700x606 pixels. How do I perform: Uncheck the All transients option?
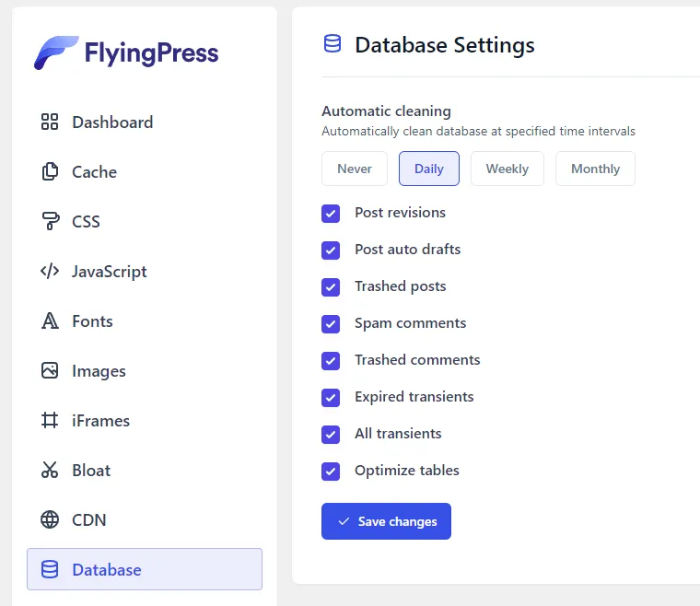(331, 435)
